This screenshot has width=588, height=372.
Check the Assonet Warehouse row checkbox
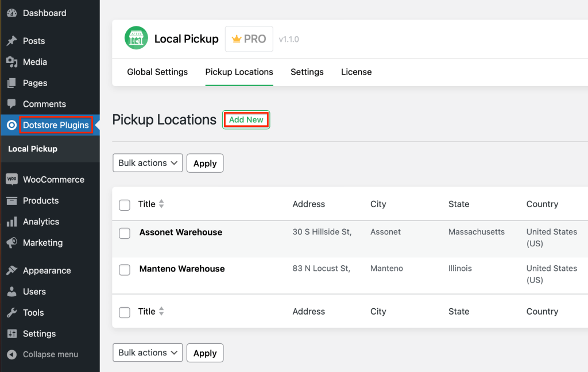[125, 233]
